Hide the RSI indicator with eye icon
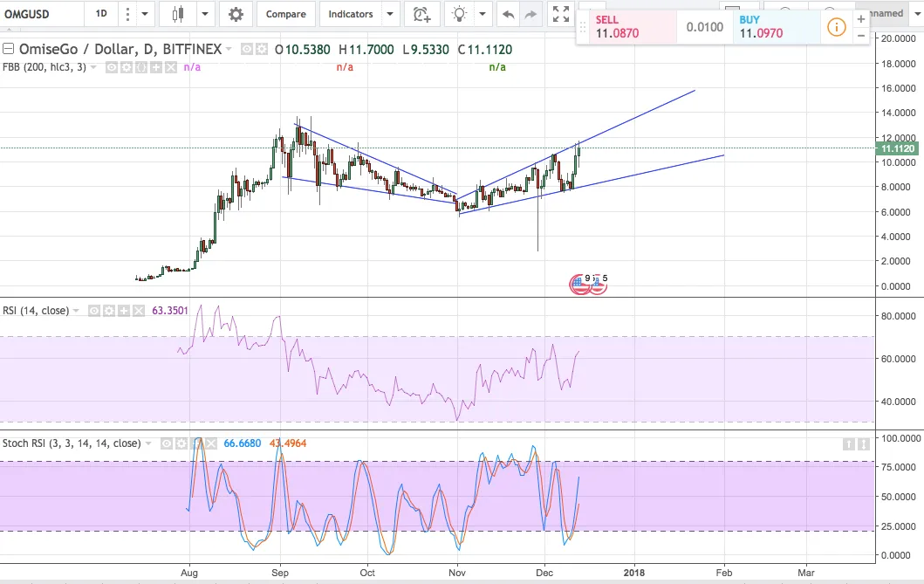The image size is (924, 584). (94, 311)
